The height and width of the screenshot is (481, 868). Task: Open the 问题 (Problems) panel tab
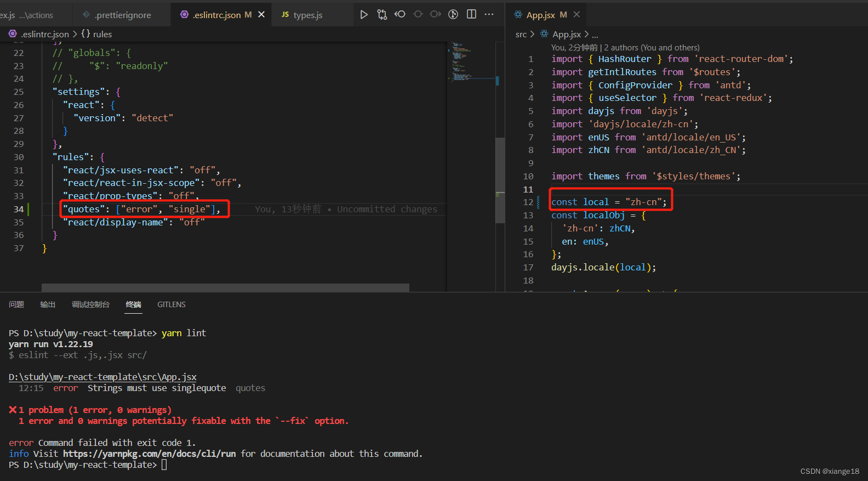(x=16, y=304)
